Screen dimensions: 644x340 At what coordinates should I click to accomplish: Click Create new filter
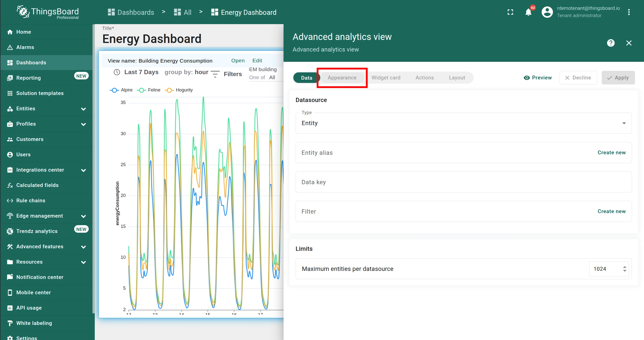[x=611, y=211]
